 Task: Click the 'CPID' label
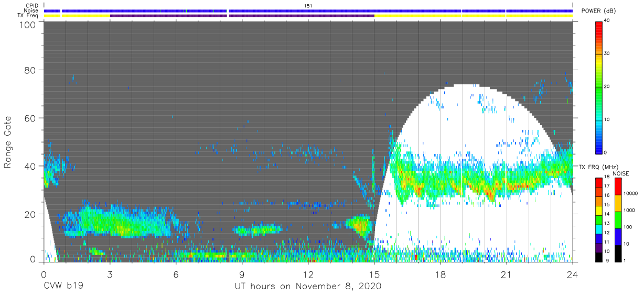(x=31, y=6)
